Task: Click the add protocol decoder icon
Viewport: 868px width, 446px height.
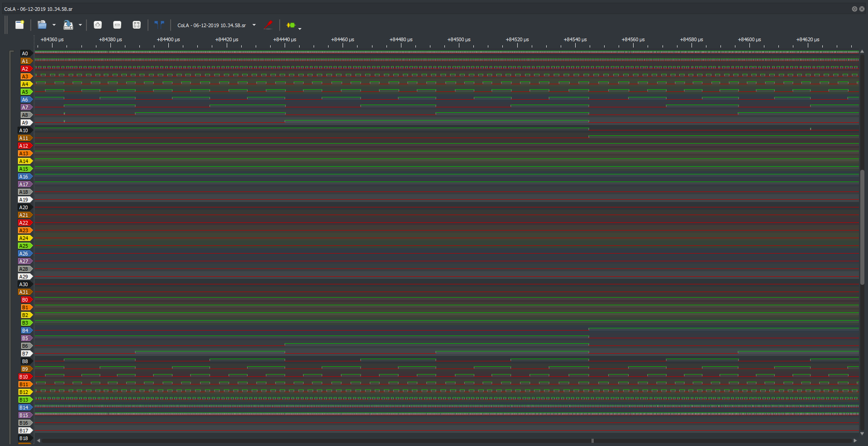Action: (x=291, y=25)
